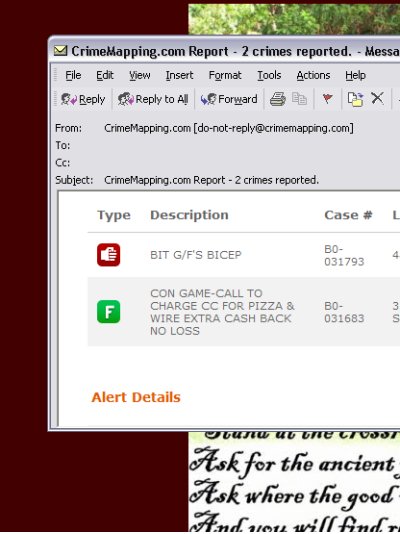Viewport: 400px width, 534px height.
Task: Click the Move to Folder icon
Action: pos(355,99)
